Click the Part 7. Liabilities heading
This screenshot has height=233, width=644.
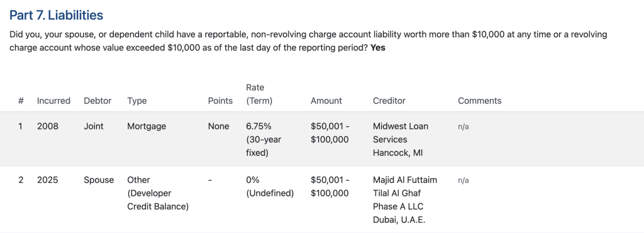tap(56, 16)
